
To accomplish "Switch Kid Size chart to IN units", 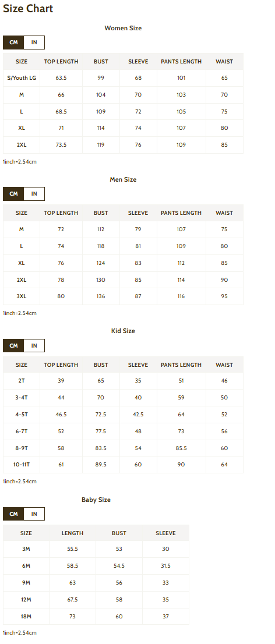I will click(34, 345).
